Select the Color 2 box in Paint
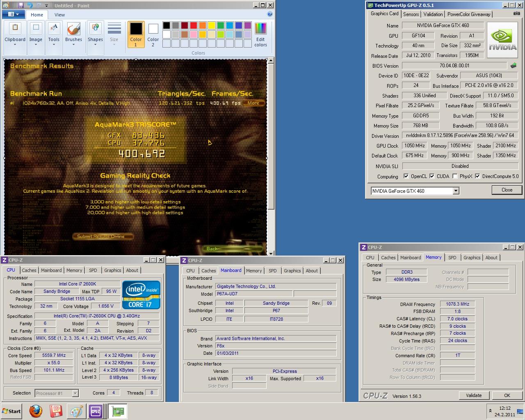This screenshot has width=525, height=420. coord(153,34)
